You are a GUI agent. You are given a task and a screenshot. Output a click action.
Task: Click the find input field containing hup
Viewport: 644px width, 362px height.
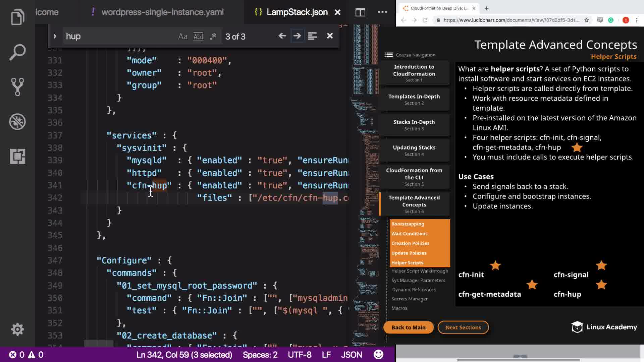[117, 36]
